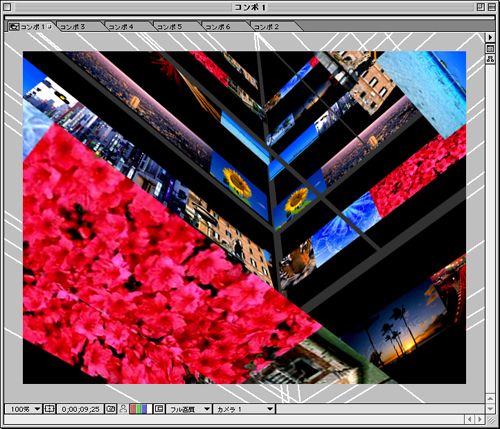The width and height of the screenshot is (500, 429).
Task: Toggle red channel display
Action: pyautogui.click(x=133, y=409)
